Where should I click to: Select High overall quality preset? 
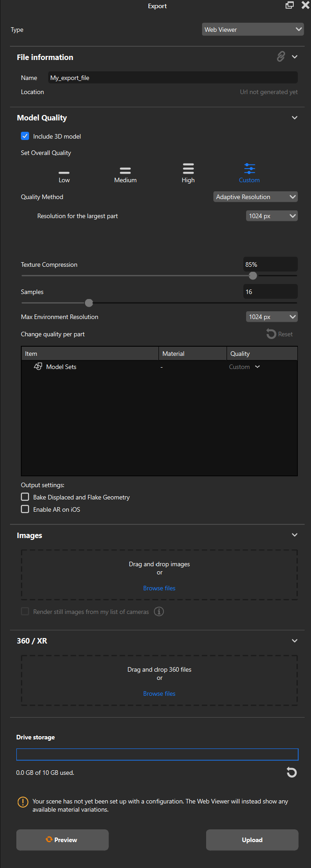pyautogui.click(x=188, y=173)
